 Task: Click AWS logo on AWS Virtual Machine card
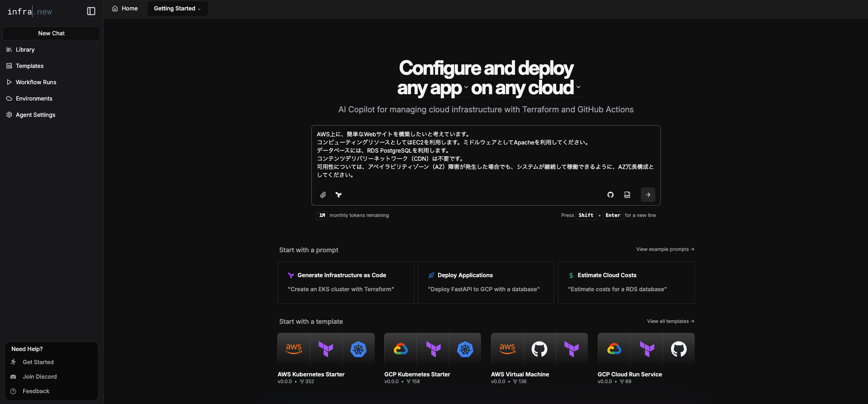(x=507, y=349)
